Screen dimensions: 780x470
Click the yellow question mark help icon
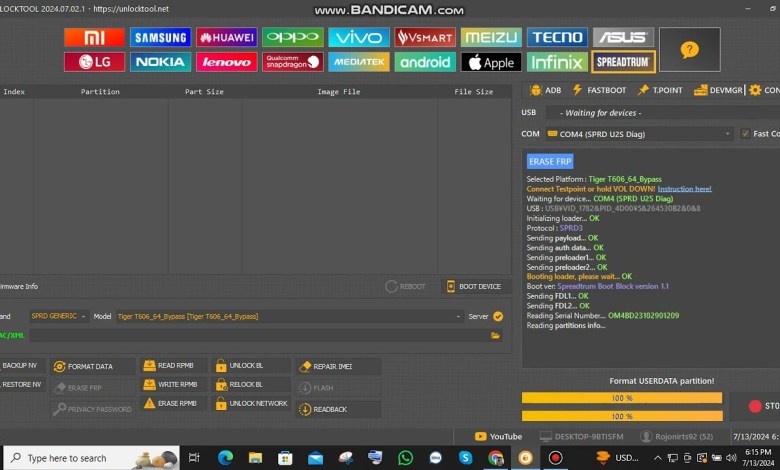(x=689, y=50)
